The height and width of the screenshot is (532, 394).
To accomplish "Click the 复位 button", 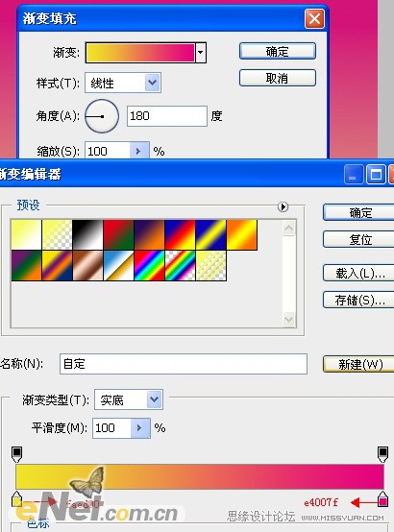I will pos(358,239).
